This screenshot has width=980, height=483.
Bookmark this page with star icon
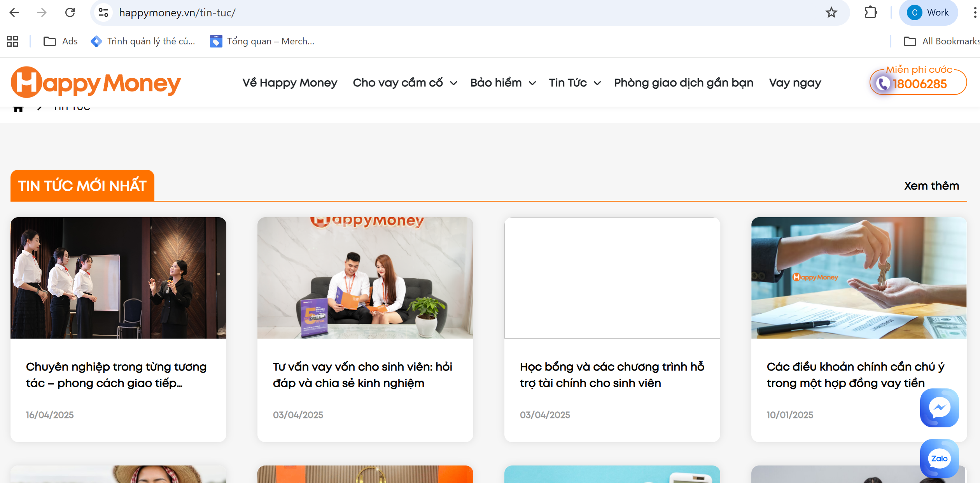pyautogui.click(x=831, y=12)
